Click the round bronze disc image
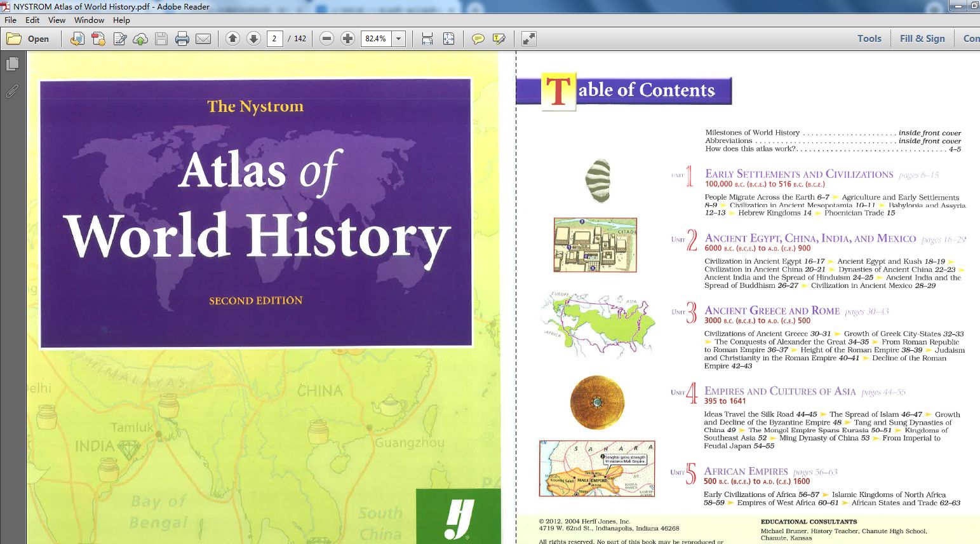The width and height of the screenshot is (980, 544). (597, 402)
